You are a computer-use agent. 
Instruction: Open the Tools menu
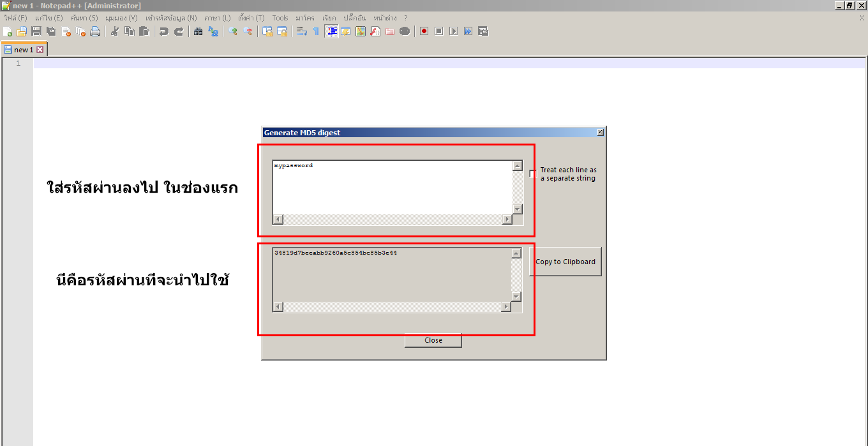click(x=280, y=18)
